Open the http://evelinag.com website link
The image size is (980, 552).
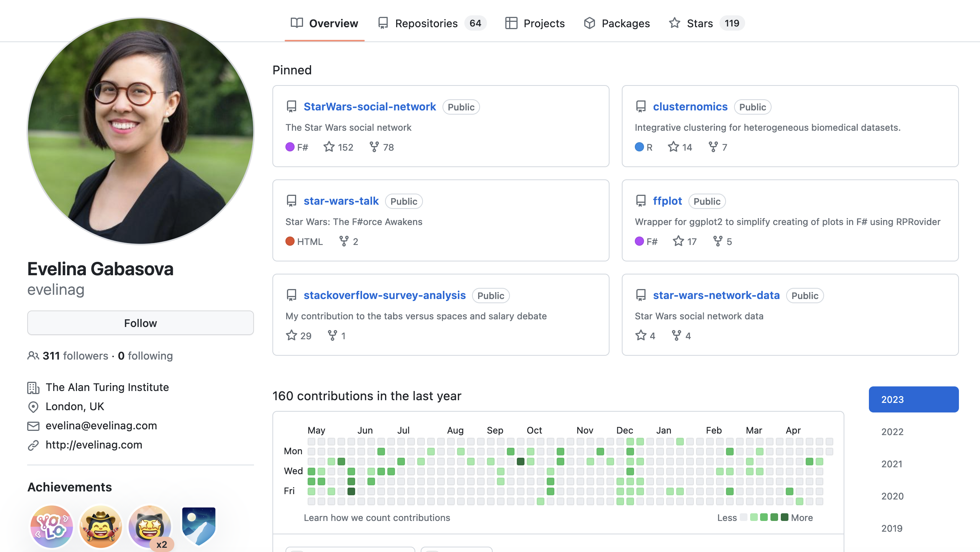[x=94, y=445]
